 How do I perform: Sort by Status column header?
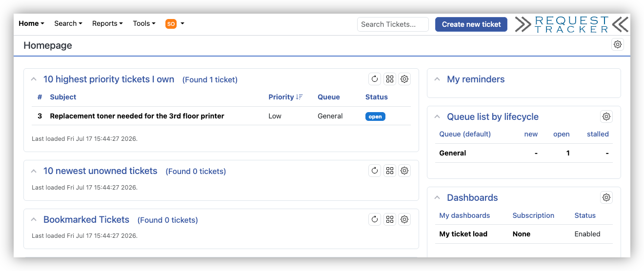[377, 97]
